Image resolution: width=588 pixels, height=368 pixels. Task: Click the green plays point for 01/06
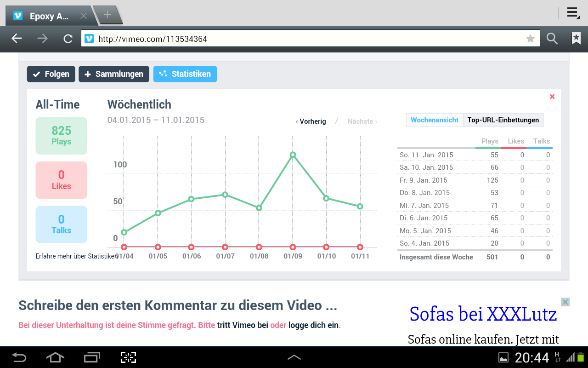coord(192,199)
